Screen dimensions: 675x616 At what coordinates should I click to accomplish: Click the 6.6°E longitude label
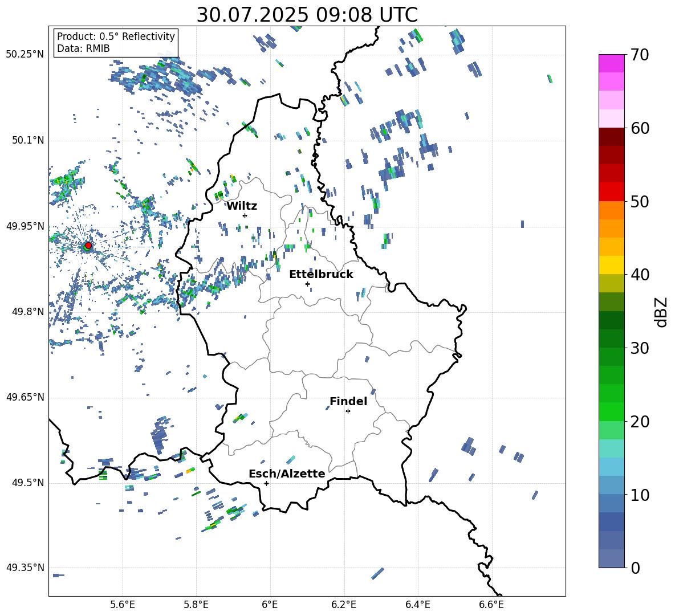[x=491, y=605]
